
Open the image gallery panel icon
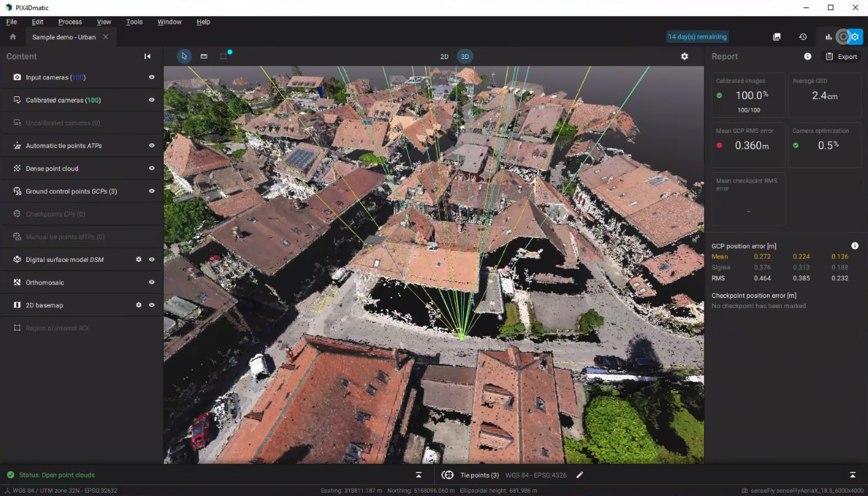(777, 37)
